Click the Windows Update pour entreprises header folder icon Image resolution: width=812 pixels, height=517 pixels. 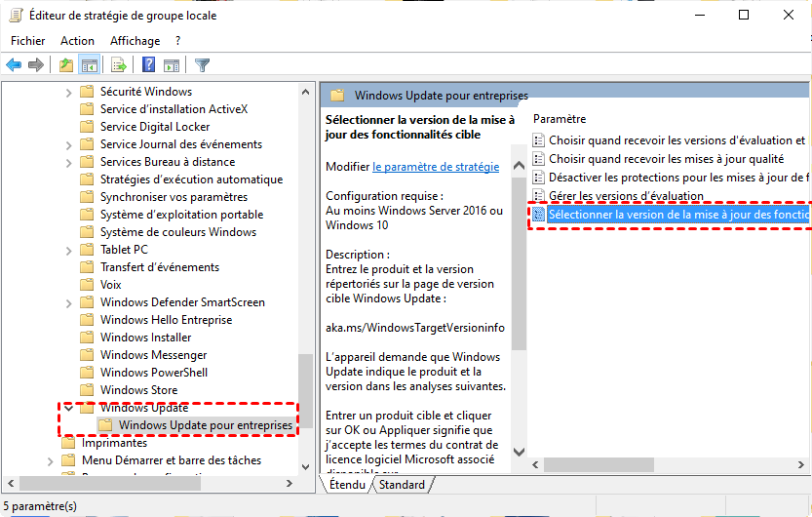(337, 96)
